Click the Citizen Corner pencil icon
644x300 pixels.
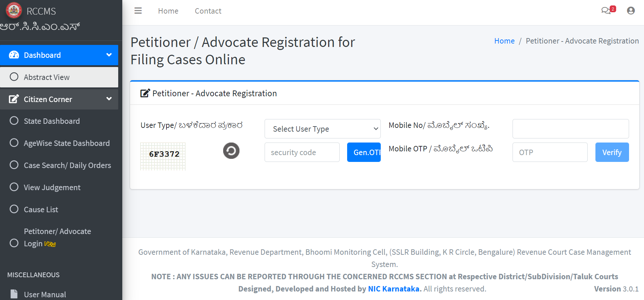[14, 99]
